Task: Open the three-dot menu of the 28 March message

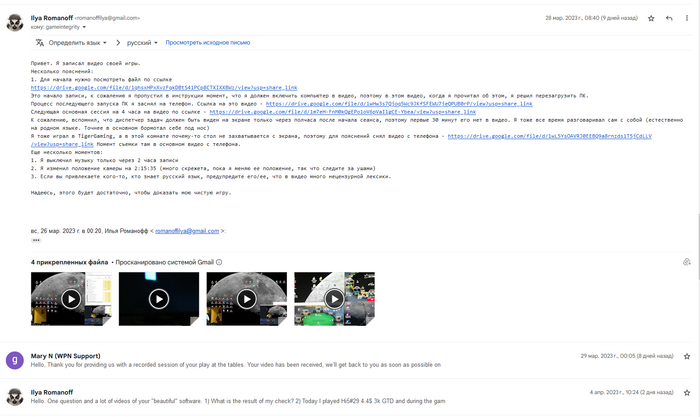Action: pos(687,18)
